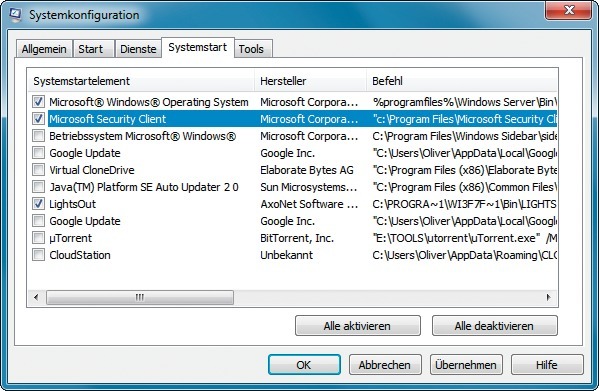Tick the Java Platform SE Auto Updater checkbox
Screen dimensions: 599x391
[38, 187]
